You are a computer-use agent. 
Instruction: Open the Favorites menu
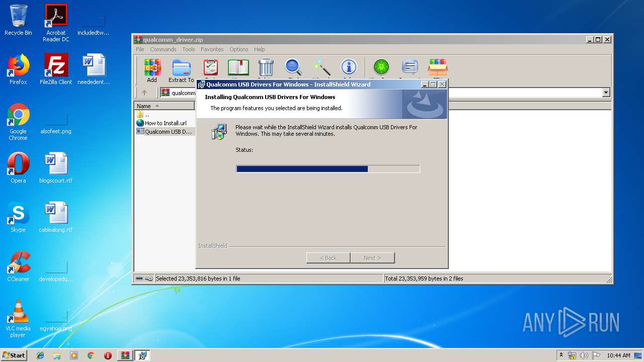coord(212,49)
